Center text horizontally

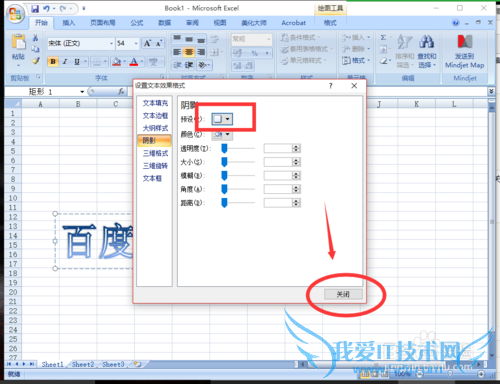[x=189, y=52]
